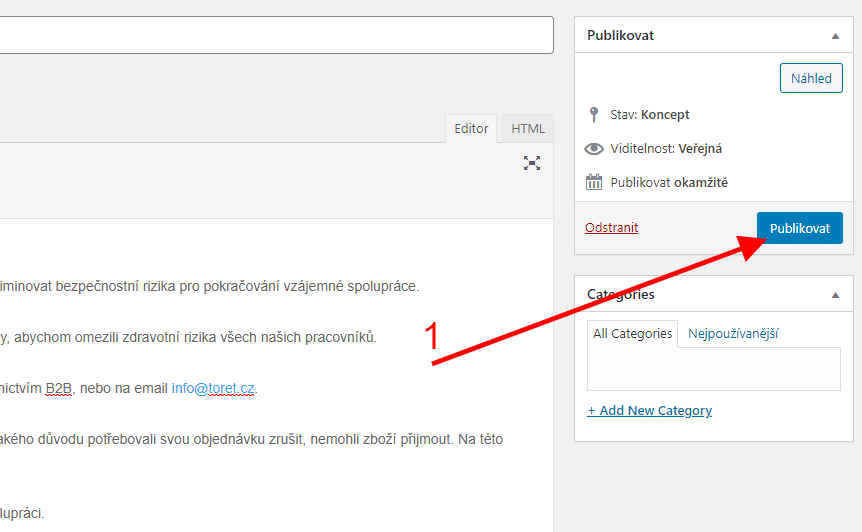Click the red Odstranit link

611,228
